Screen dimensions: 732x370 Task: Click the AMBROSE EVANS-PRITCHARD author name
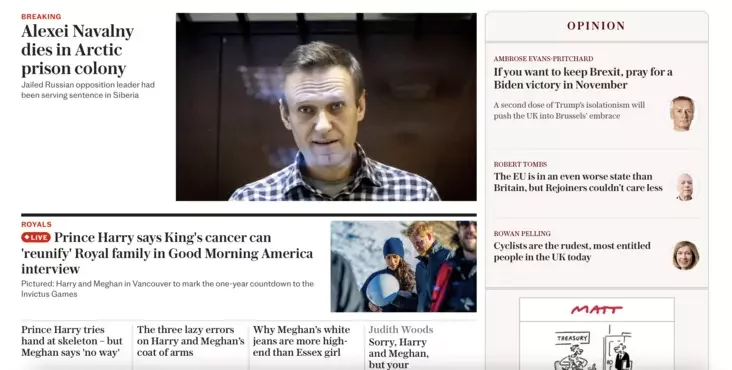[543, 59]
